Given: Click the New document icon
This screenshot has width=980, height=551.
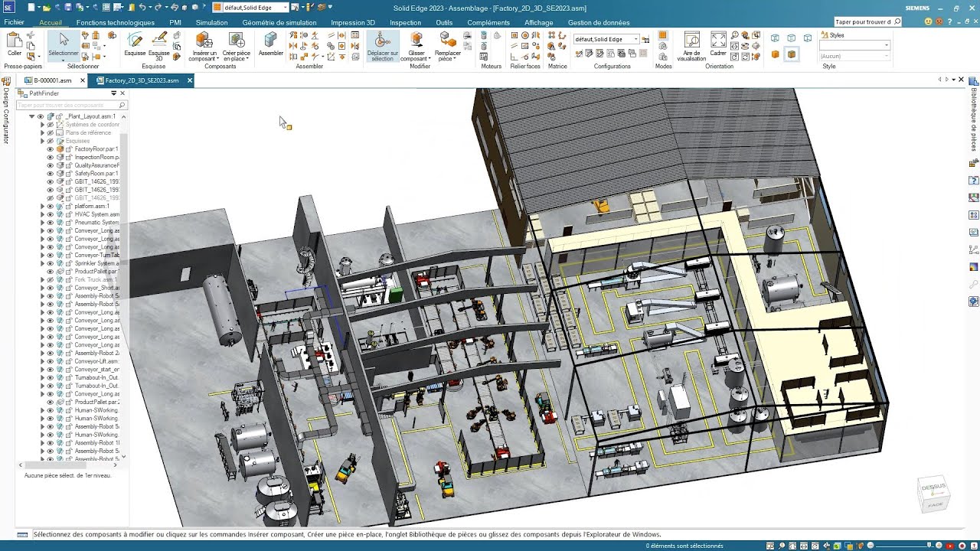Looking at the screenshot, I should point(31,7).
